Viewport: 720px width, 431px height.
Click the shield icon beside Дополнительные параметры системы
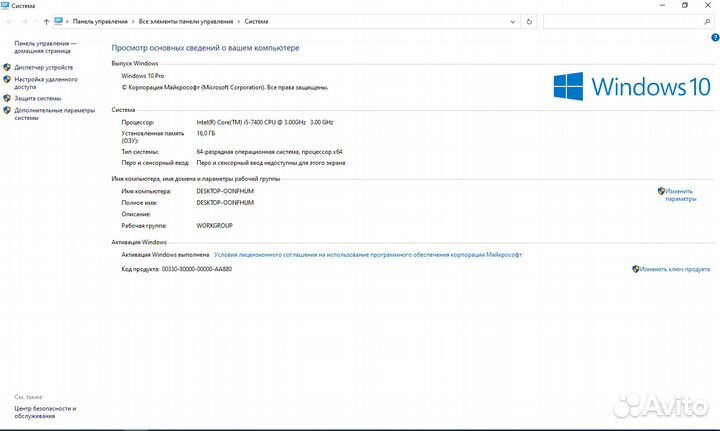coord(7,110)
